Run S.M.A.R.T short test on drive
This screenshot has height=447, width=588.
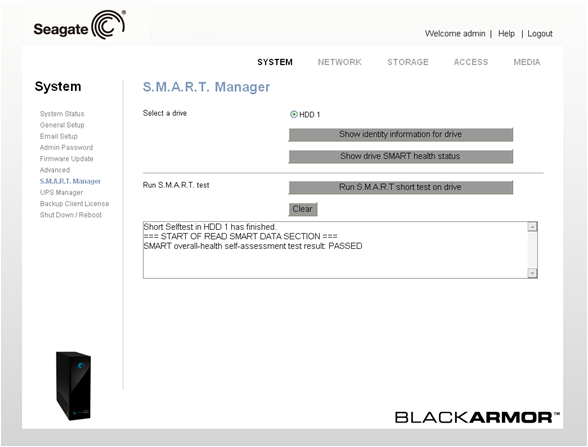pyautogui.click(x=400, y=187)
